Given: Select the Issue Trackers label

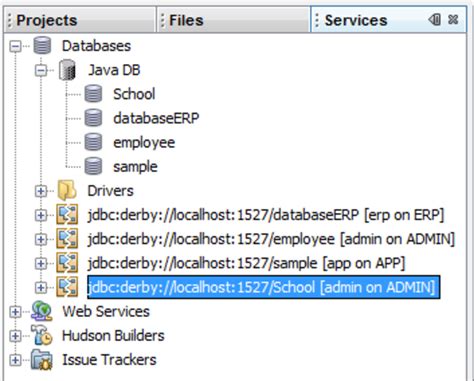Looking at the screenshot, I should [x=109, y=360].
